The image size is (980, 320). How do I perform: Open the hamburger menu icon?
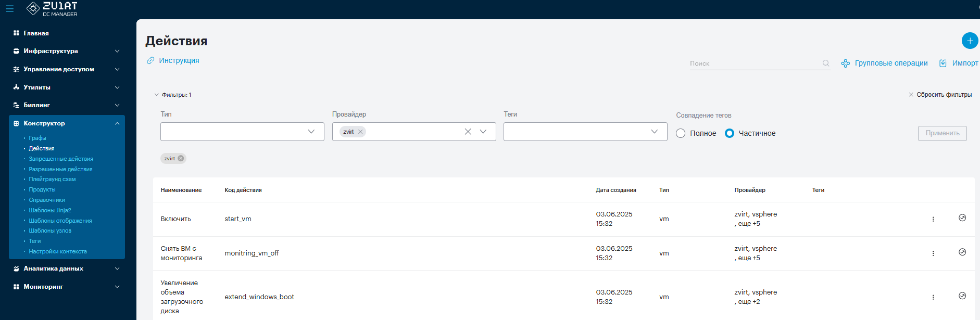point(10,8)
